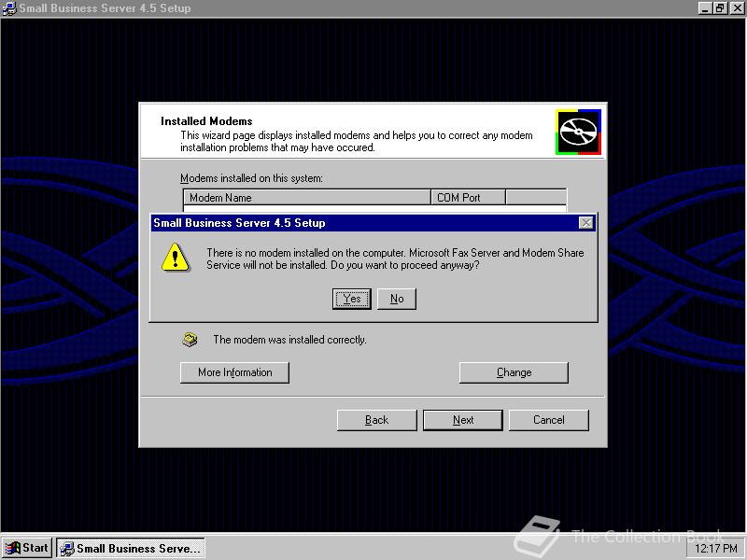Viewport: 747px width, 560px height.
Task: Click the COM Port column header
Action: point(468,197)
